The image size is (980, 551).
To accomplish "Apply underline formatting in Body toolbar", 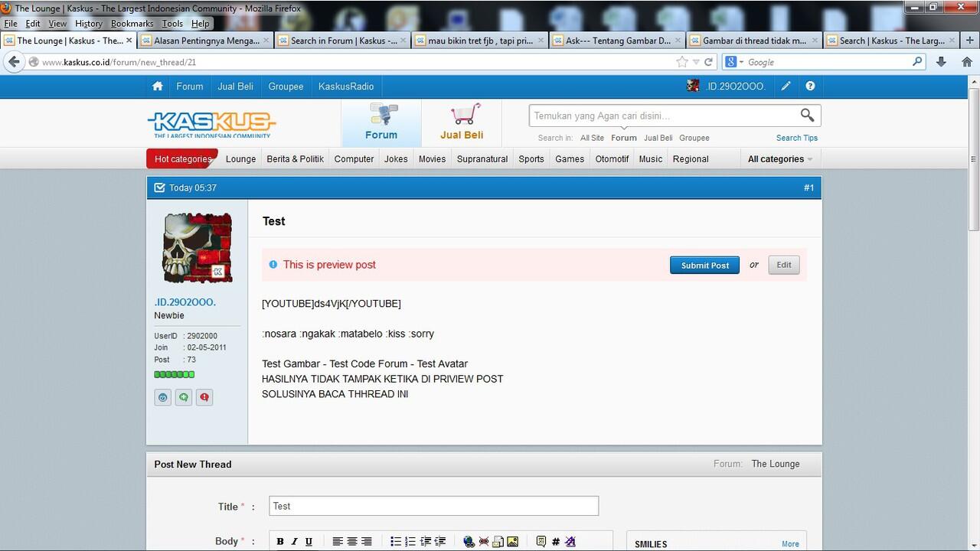I will coord(309,542).
